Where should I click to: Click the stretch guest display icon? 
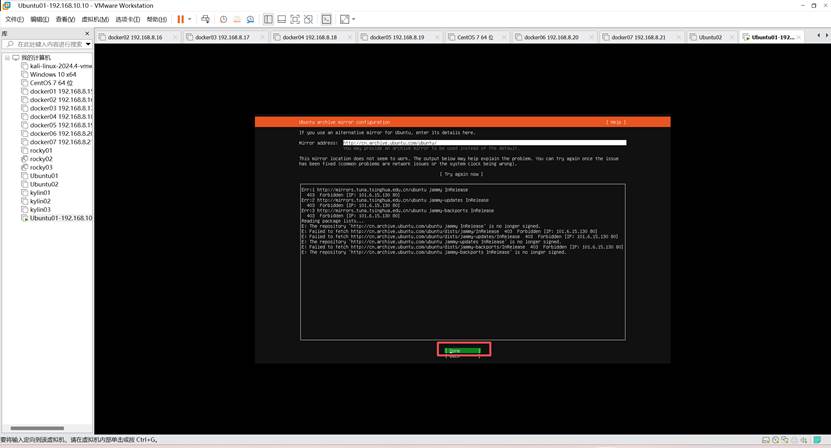pyautogui.click(x=344, y=19)
